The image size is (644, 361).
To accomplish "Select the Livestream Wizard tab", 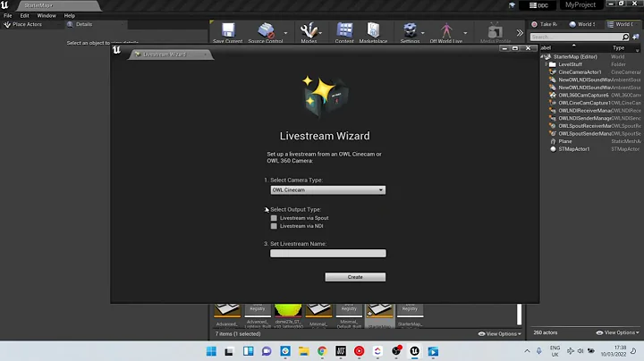I will 170,55.
